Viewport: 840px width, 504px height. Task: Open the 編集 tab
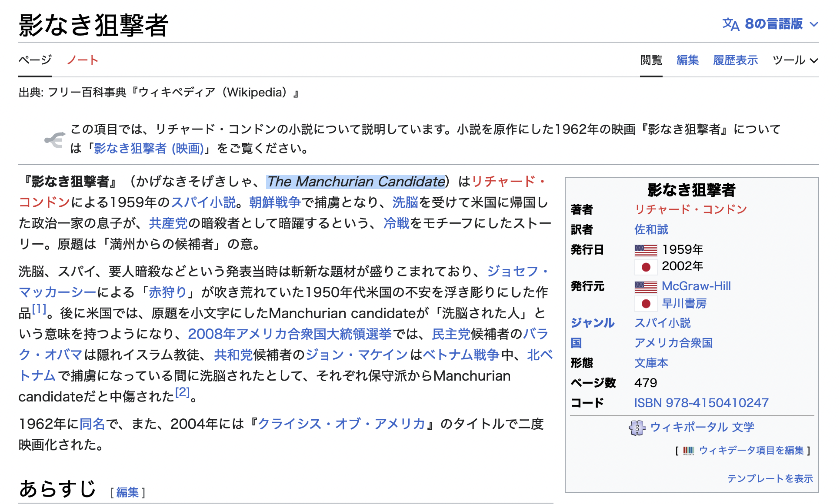[x=687, y=60]
